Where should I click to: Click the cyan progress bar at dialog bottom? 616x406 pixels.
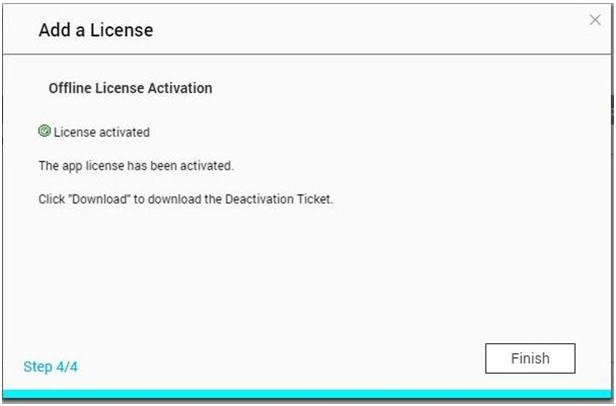pos(308,394)
